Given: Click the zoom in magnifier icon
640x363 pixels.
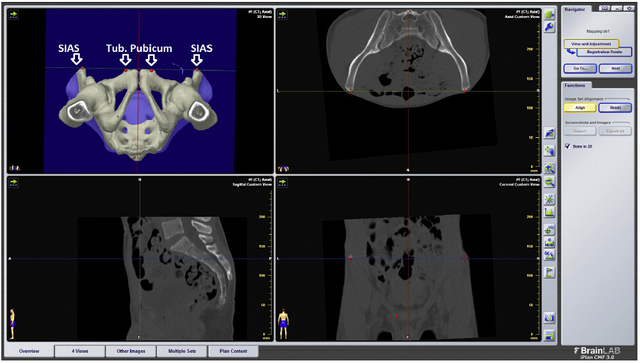Looking at the screenshot, I should 549,168.
